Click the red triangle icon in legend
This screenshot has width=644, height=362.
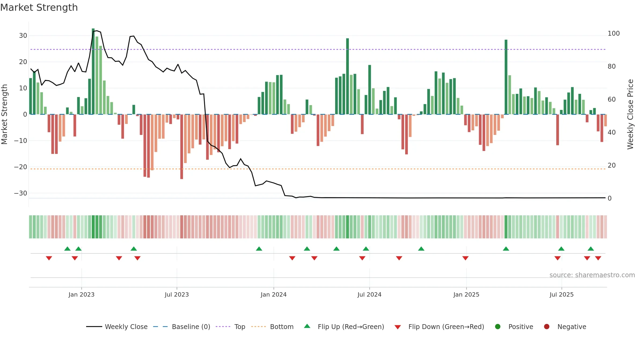coord(398,327)
